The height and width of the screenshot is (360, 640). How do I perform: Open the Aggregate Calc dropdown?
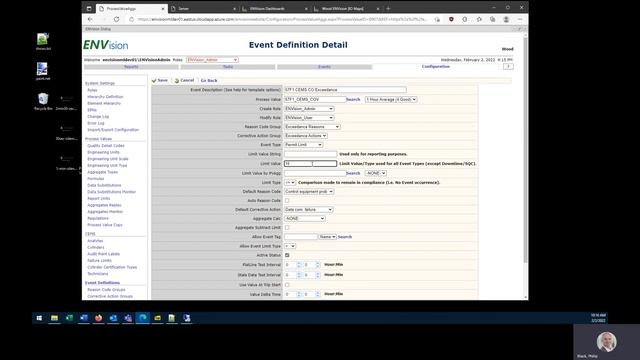[x=305, y=218]
